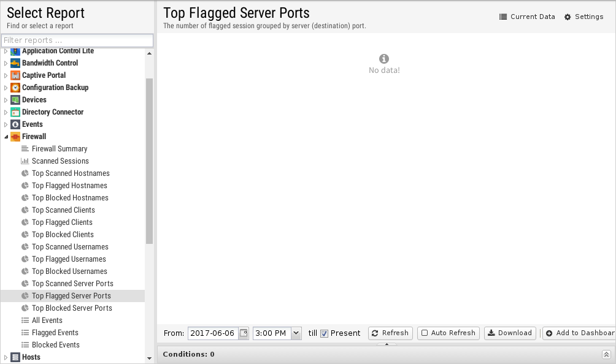Click the Refresh button

390,333
